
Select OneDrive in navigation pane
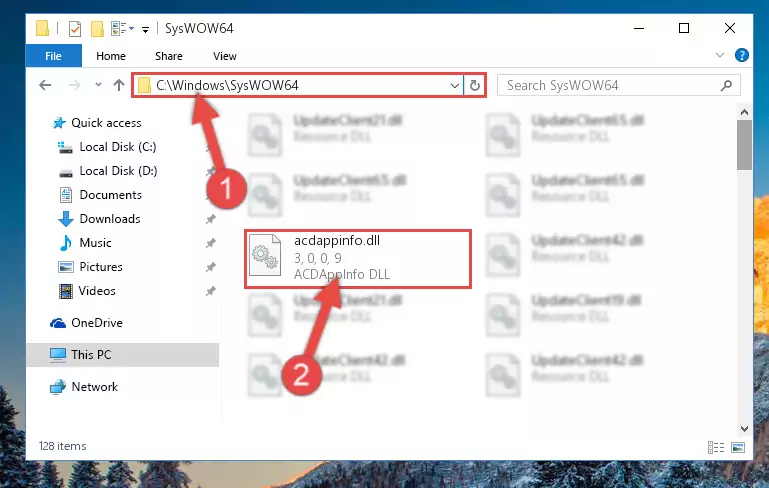click(97, 323)
